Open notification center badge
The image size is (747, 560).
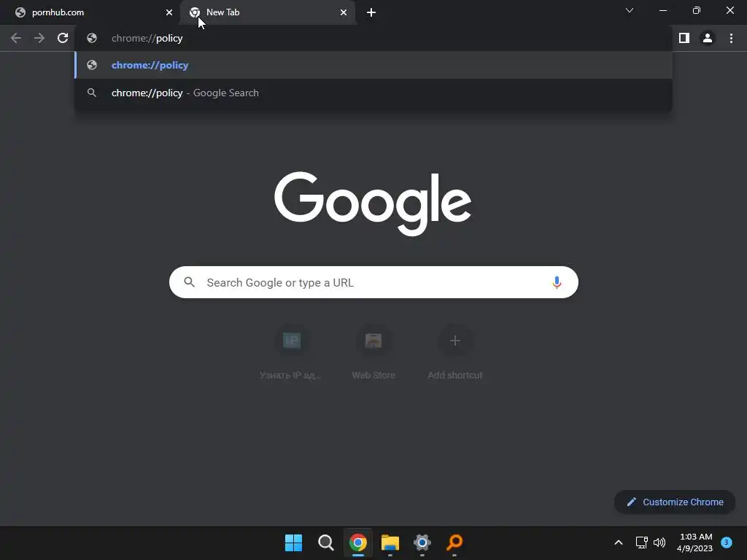tap(727, 542)
